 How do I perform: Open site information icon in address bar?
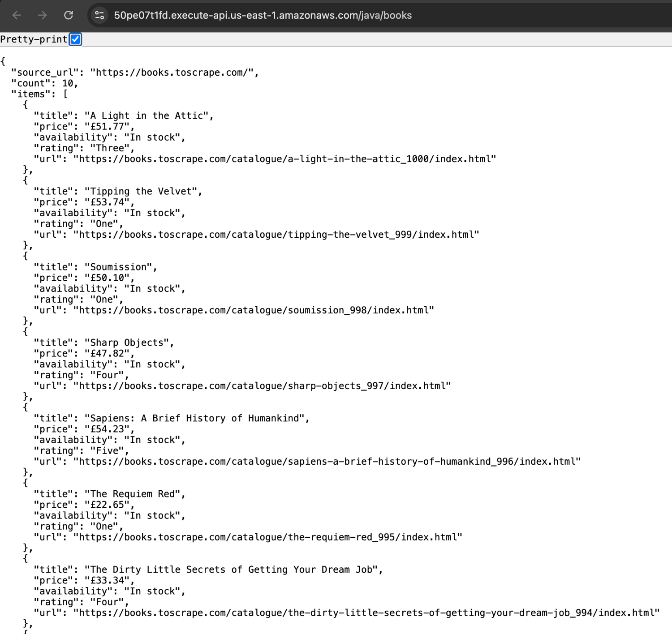99,15
